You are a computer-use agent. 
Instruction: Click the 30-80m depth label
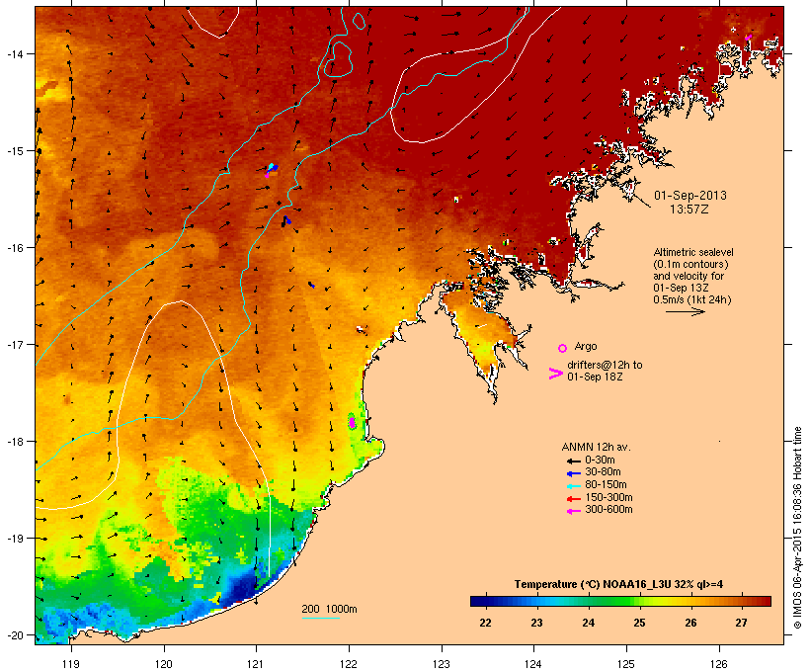click(603, 472)
